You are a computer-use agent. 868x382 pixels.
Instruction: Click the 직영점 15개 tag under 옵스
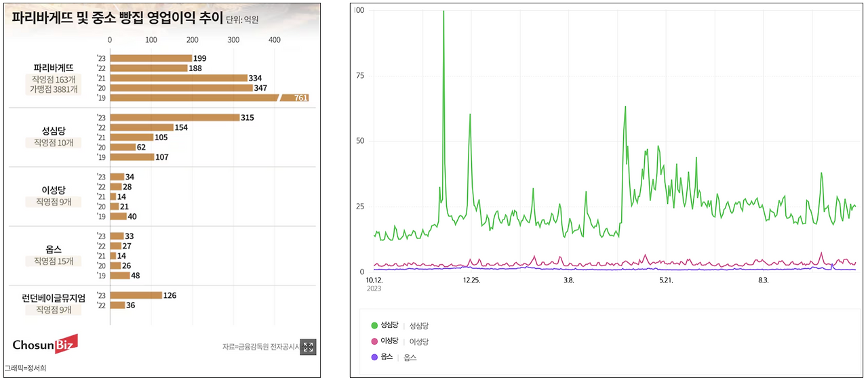tap(54, 261)
